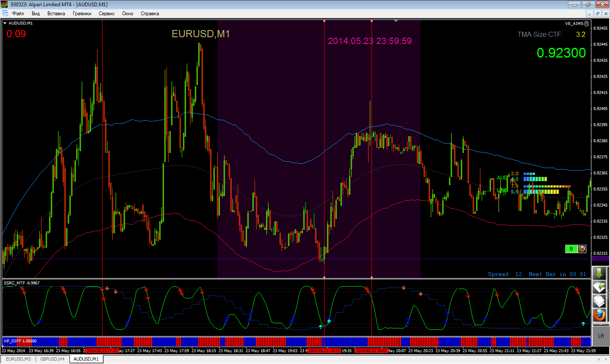Open the Графики menu
610x364 pixels.
coord(82,14)
